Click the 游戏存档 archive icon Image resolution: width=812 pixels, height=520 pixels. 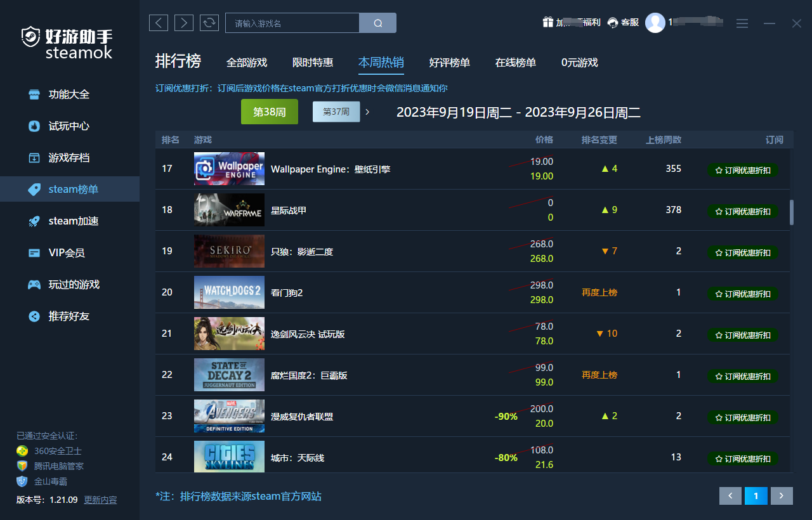click(x=34, y=158)
